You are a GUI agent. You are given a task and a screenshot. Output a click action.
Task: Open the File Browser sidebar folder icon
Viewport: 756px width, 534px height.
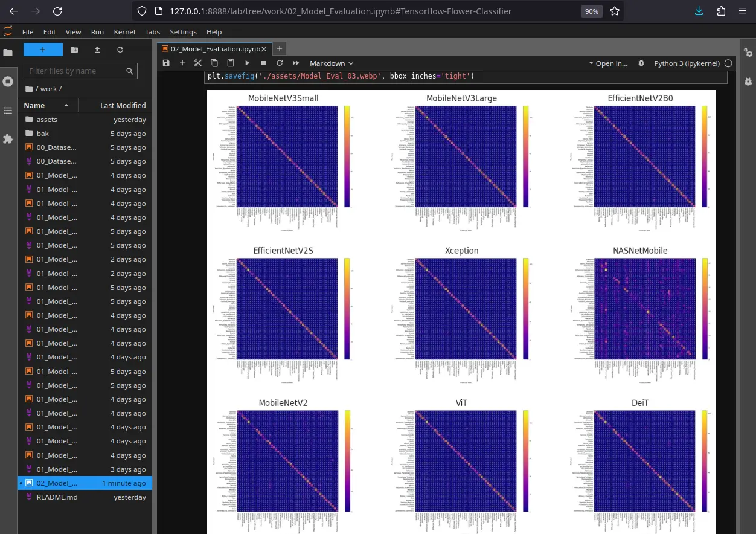pos(8,53)
